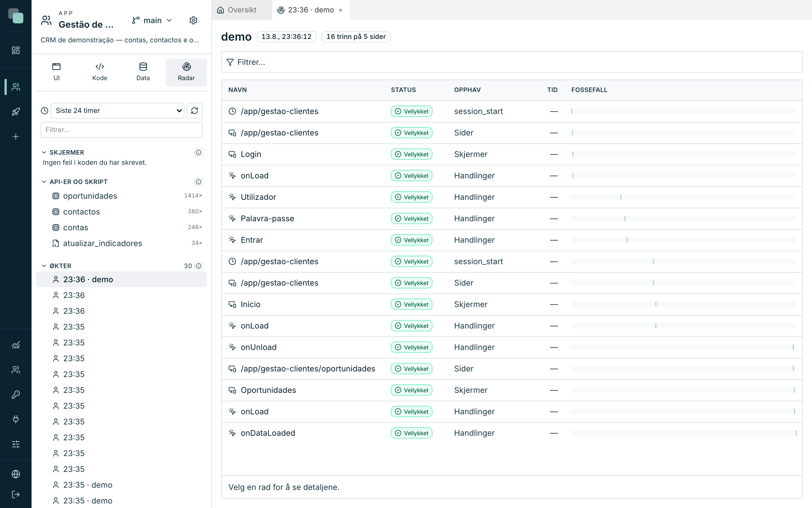Open the globe language icon in left rail
Viewport: 812px width, 508px height.
pos(16,474)
